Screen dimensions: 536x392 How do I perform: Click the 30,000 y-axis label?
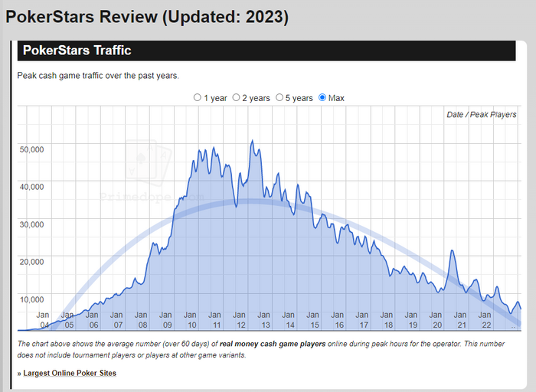click(32, 224)
